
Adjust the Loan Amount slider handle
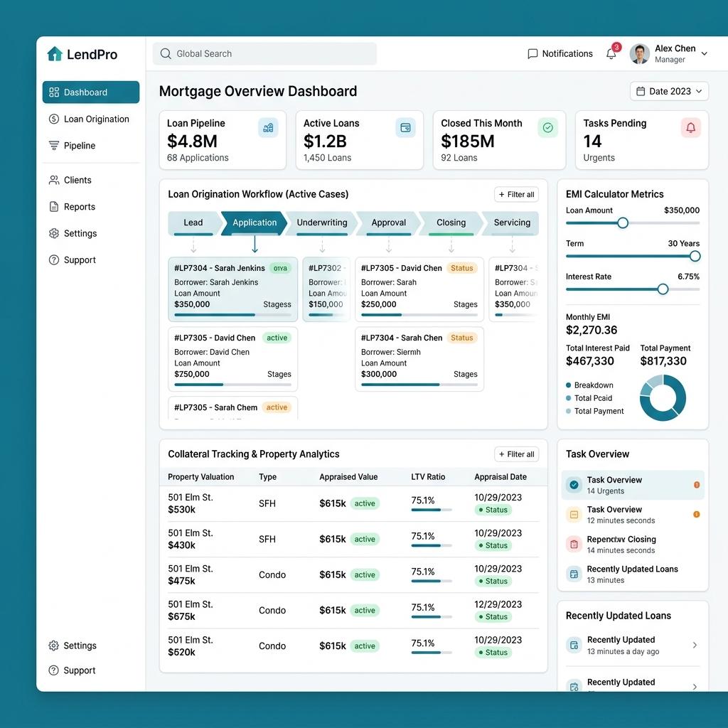pyautogui.click(x=623, y=223)
